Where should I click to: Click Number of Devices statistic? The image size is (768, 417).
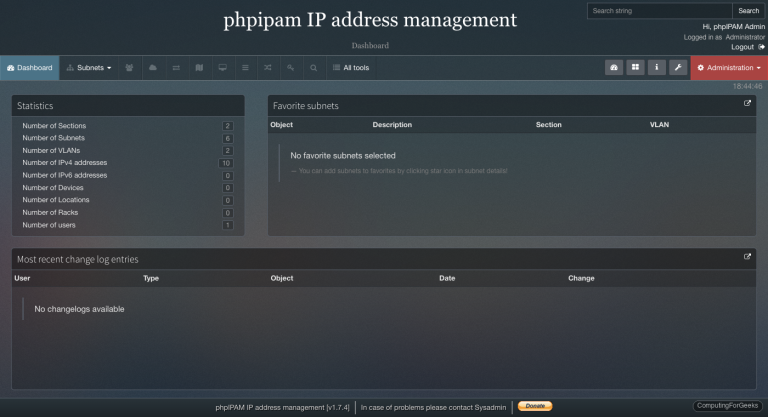click(x=53, y=188)
